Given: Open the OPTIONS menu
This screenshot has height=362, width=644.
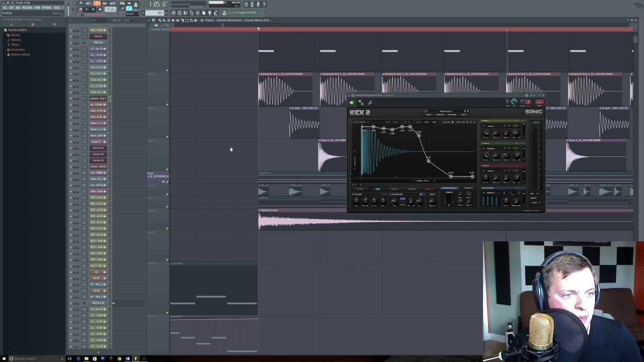Looking at the screenshot, I should [46, 8].
